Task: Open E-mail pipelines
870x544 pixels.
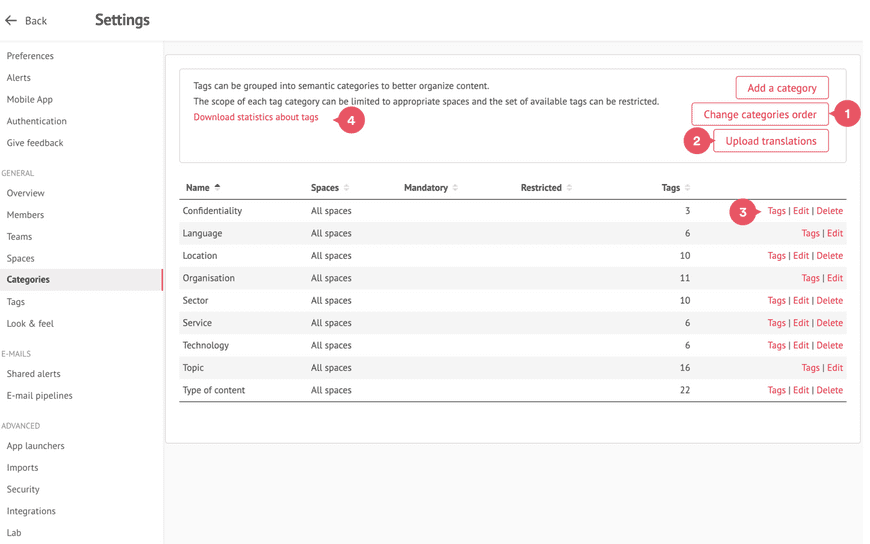Action: pos(39,396)
